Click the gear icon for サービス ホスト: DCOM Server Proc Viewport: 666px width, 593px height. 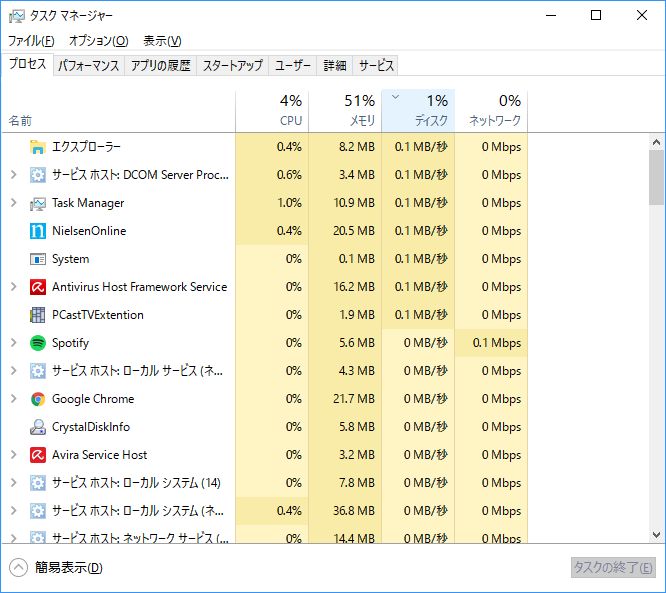[38, 175]
